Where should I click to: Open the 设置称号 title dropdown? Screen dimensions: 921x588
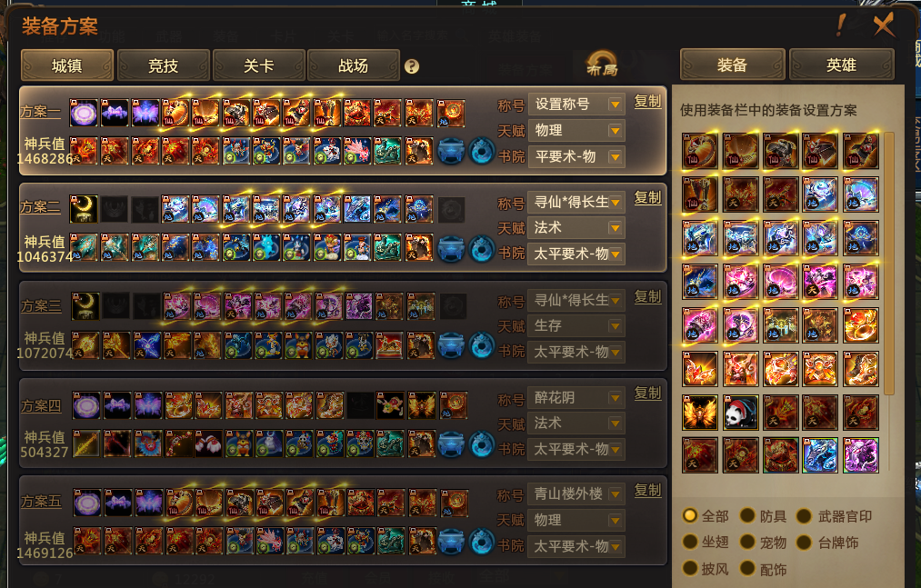tap(576, 105)
